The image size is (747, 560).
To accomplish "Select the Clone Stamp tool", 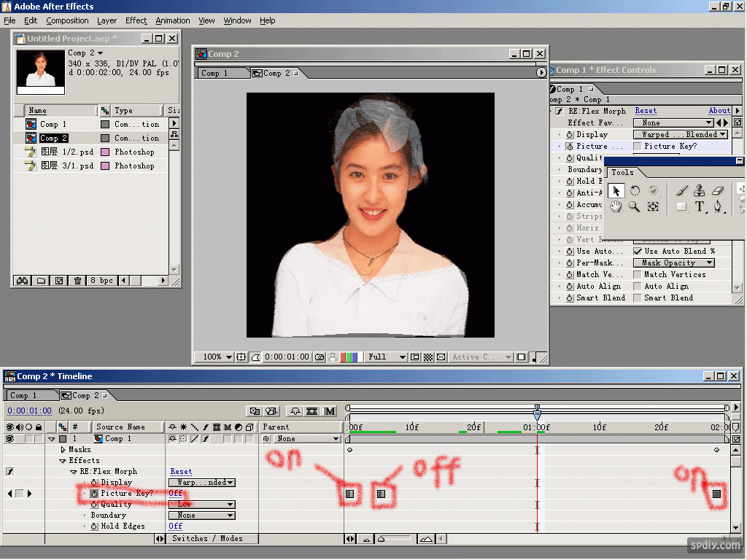I will (x=699, y=190).
